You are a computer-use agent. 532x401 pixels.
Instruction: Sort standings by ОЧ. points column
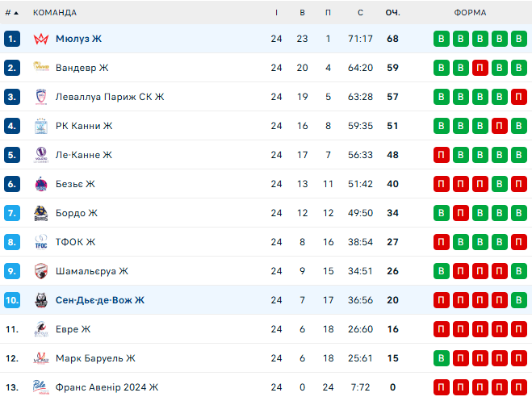click(x=393, y=13)
